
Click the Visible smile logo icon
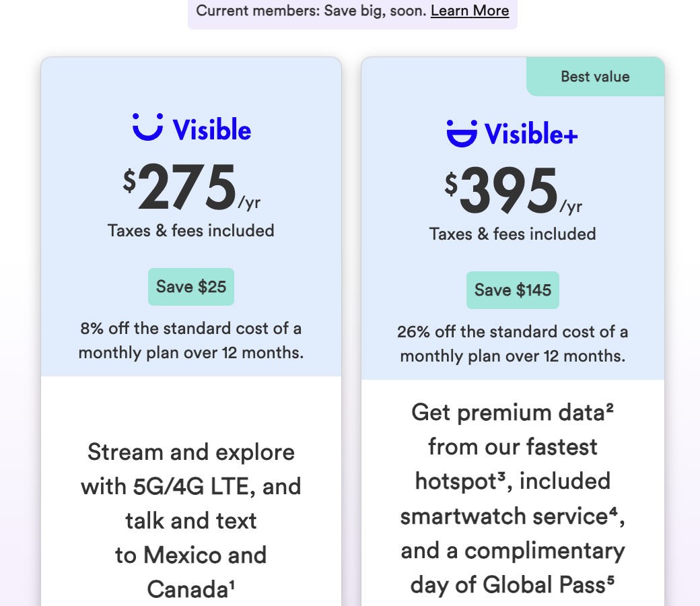tap(147, 127)
